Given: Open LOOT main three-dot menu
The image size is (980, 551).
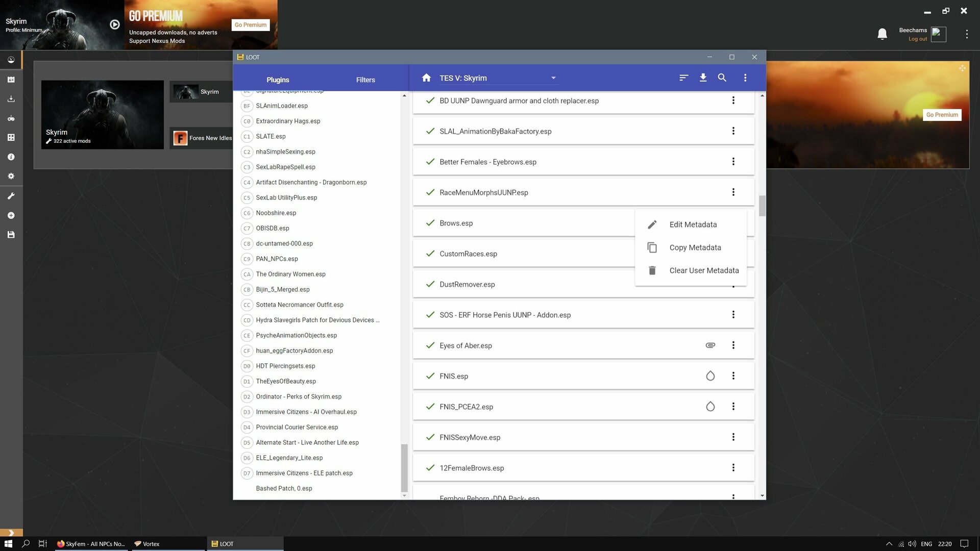Looking at the screenshot, I should pos(745,78).
